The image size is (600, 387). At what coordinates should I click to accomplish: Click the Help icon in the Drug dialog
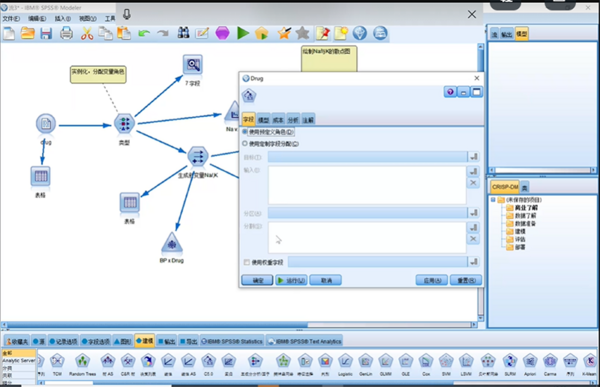pyautogui.click(x=450, y=92)
